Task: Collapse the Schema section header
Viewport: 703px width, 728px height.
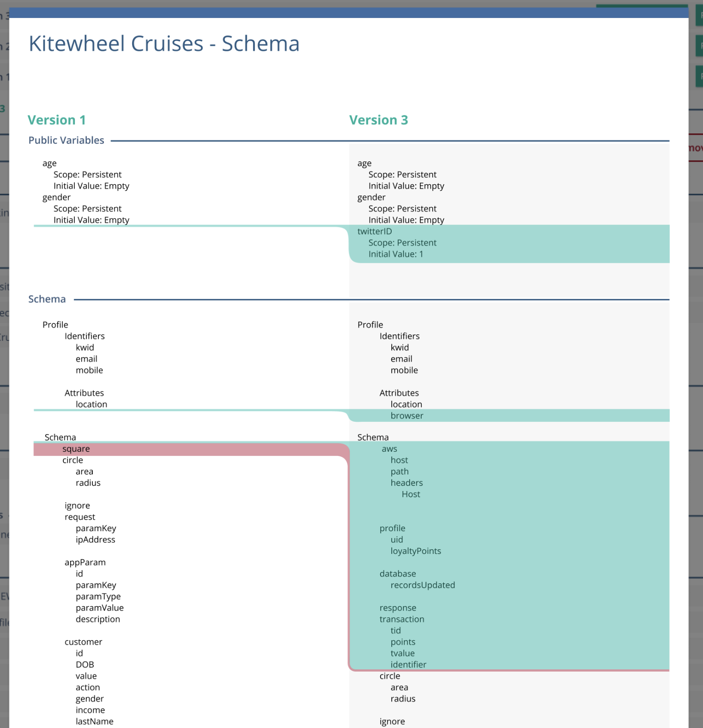Action: click(x=47, y=299)
